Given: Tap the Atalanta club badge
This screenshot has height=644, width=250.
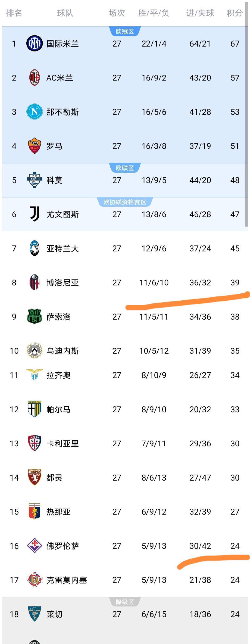Looking at the screenshot, I should coord(34,248).
